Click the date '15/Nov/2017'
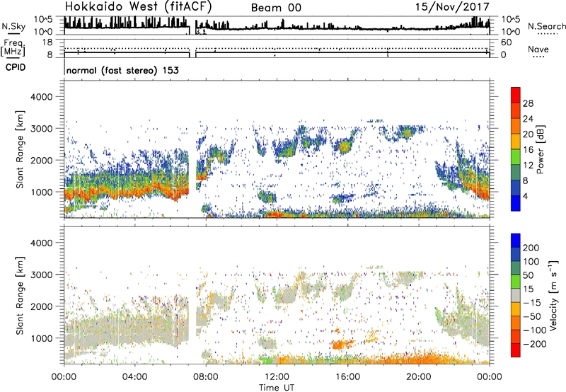This screenshot has height=392, width=566. pos(452,6)
